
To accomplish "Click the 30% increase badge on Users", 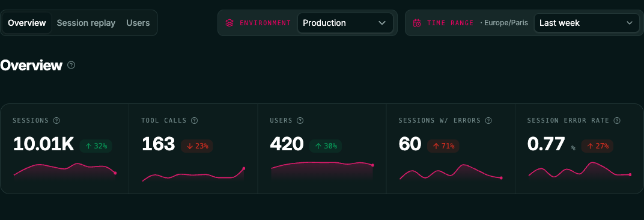I will click(325, 146).
